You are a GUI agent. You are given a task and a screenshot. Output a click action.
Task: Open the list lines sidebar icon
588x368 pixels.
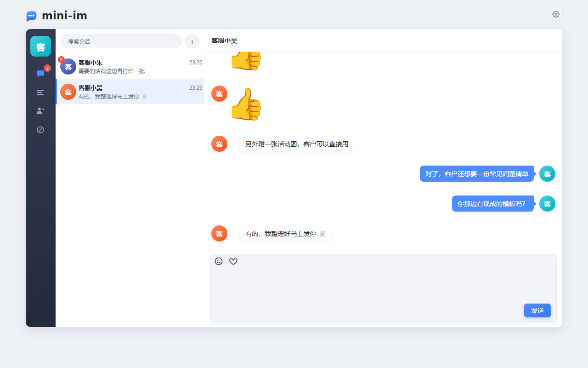click(x=40, y=92)
